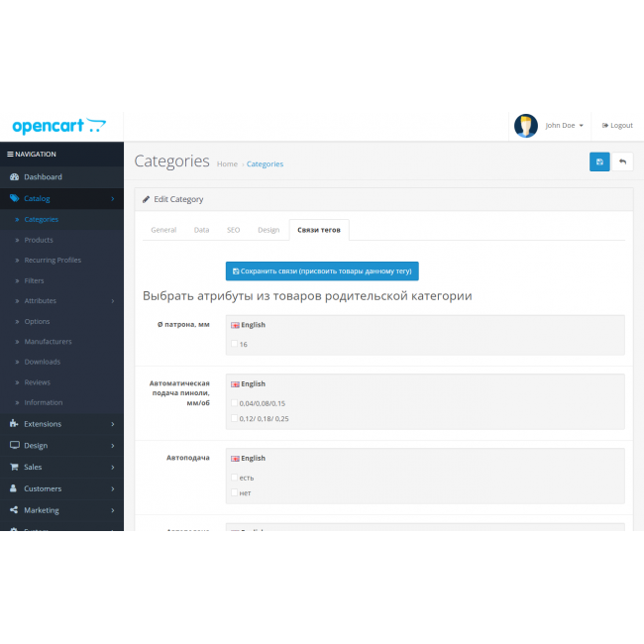The width and height of the screenshot is (644, 644).
Task: Collapse the Catalog menu section
Action: (61, 198)
